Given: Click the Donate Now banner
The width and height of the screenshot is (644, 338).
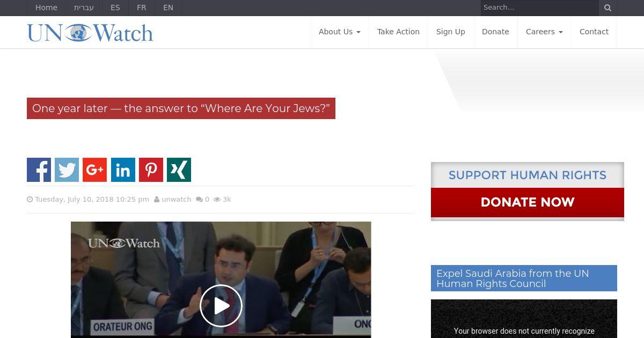Looking at the screenshot, I should coord(528,202).
